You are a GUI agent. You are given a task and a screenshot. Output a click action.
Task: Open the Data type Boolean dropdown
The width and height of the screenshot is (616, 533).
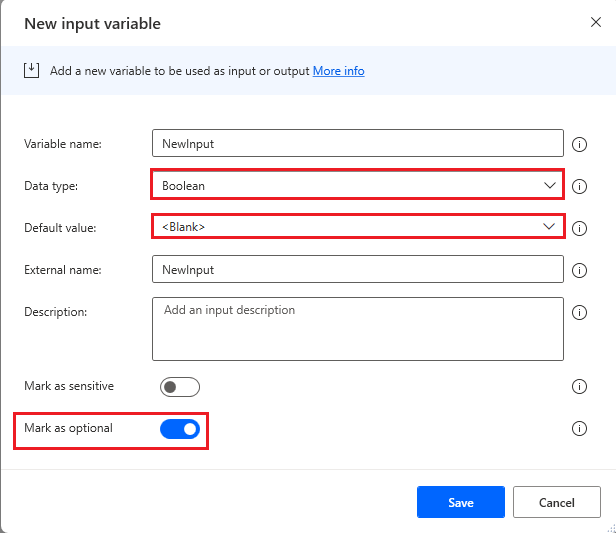pyautogui.click(x=358, y=185)
